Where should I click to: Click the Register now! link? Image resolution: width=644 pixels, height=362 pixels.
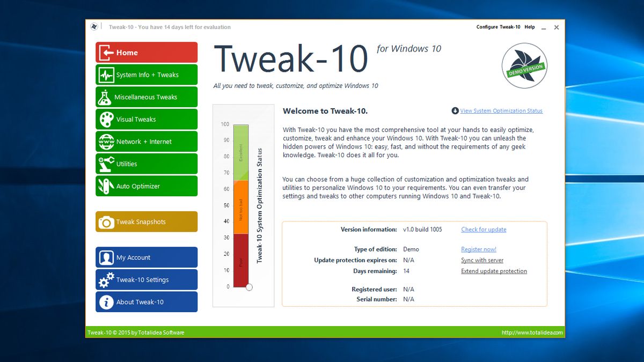pos(479,249)
